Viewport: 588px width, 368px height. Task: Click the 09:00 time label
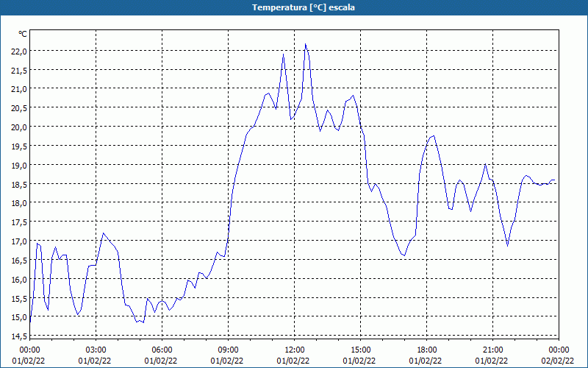[x=228, y=350]
